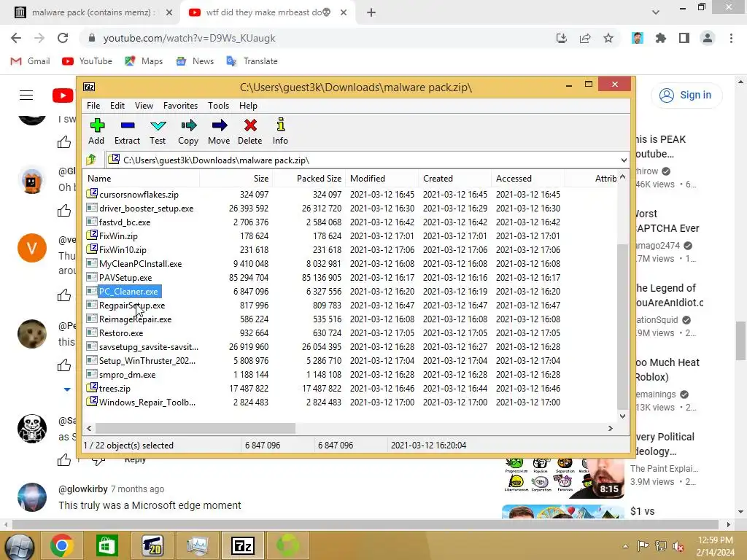Open the 7z app in the taskbar
Viewport: 747px width, 560px height.
[x=243, y=545]
